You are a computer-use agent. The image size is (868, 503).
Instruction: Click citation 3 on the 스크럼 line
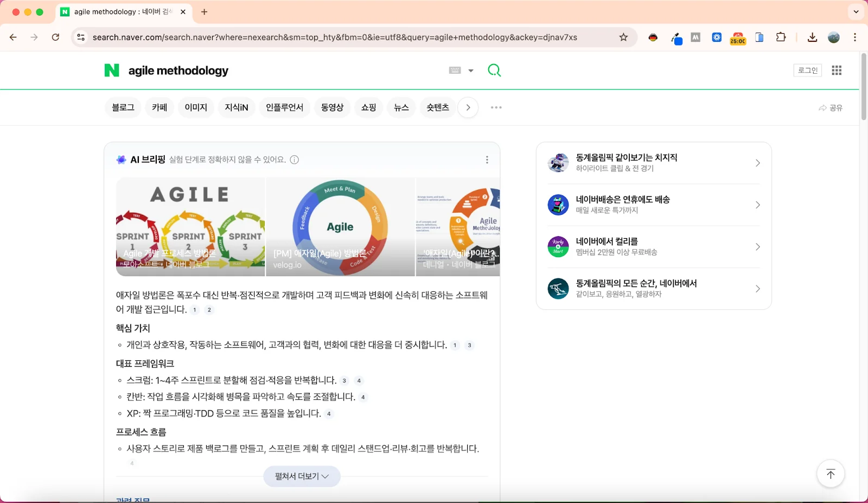click(344, 380)
